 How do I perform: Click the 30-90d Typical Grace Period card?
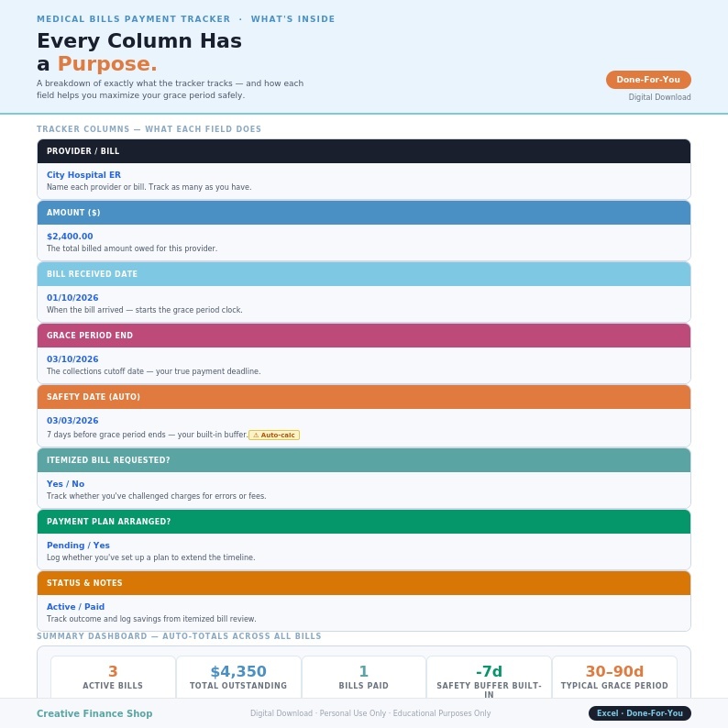[x=614, y=677]
